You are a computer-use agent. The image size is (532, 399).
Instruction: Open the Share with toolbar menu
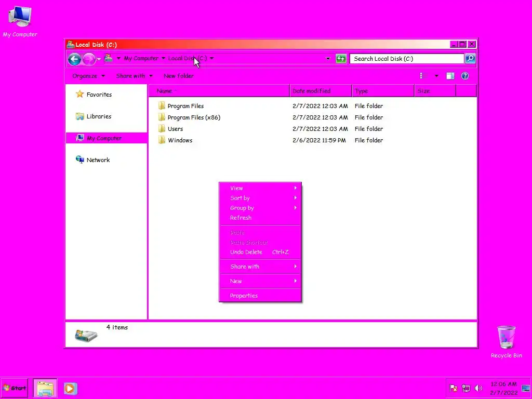(x=135, y=76)
